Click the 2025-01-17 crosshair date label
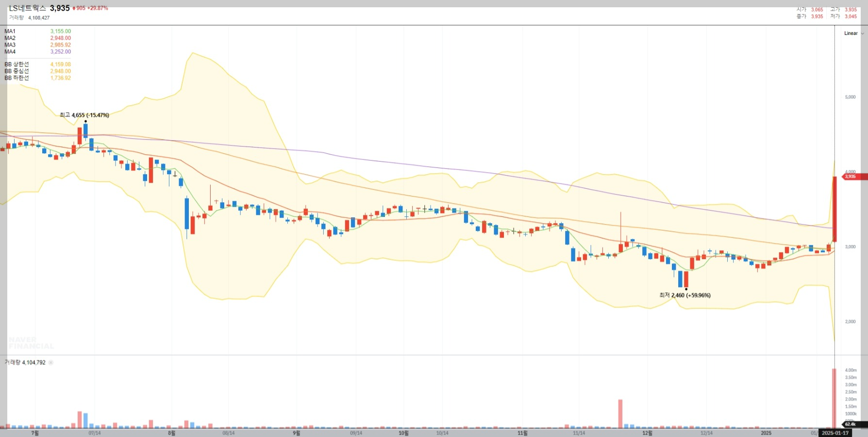The width and height of the screenshot is (868, 437). [x=835, y=433]
